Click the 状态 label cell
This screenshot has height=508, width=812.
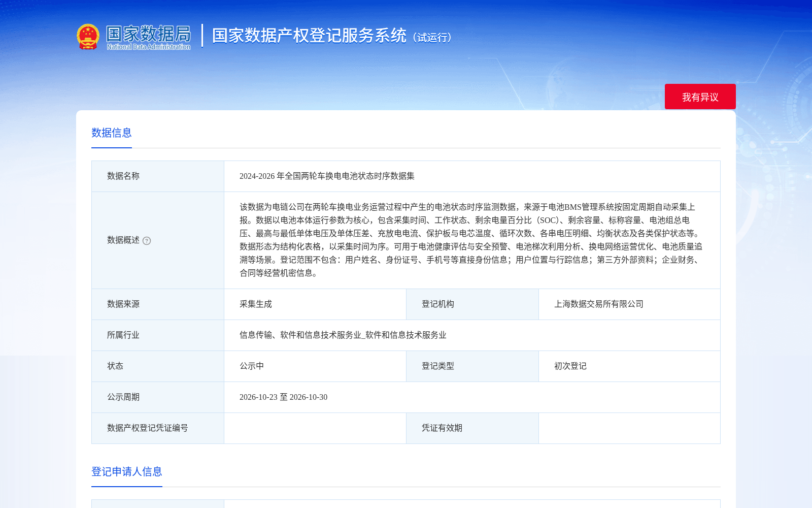pyautogui.click(x=158, y=366)
